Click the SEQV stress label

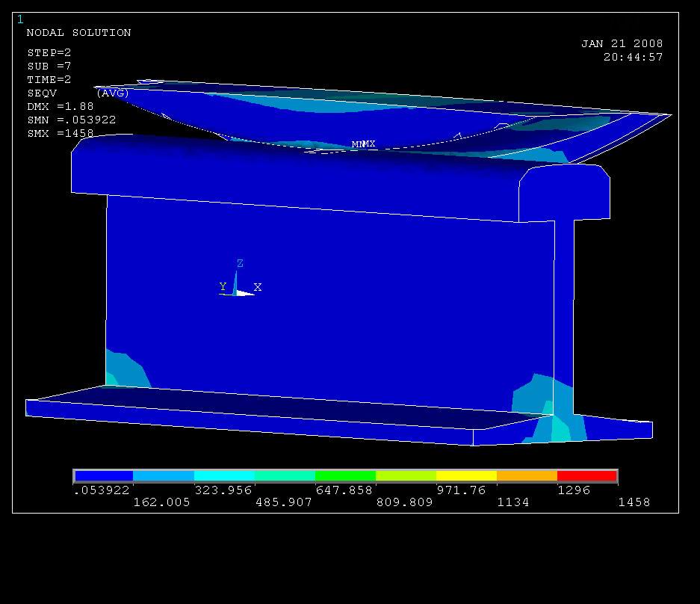click(x=42, y=93)
